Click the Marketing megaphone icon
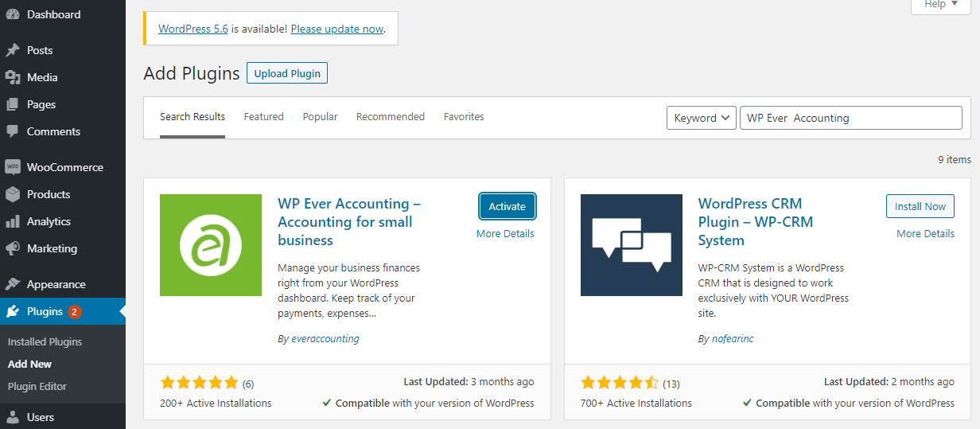Viewport: 980px width, 429px height. [x=13, y=248]
